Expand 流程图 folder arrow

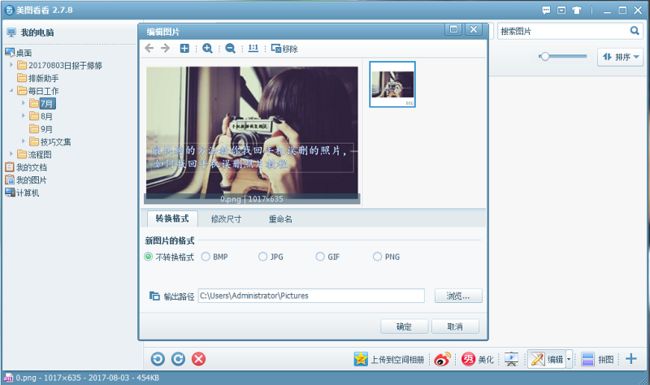tap(12, 154)
